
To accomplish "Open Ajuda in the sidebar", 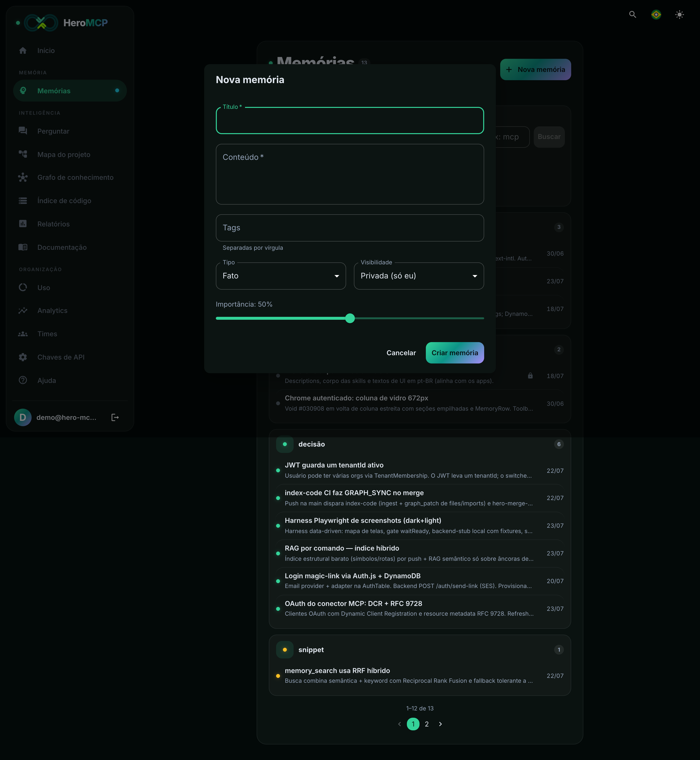I will tap(70, 380).
